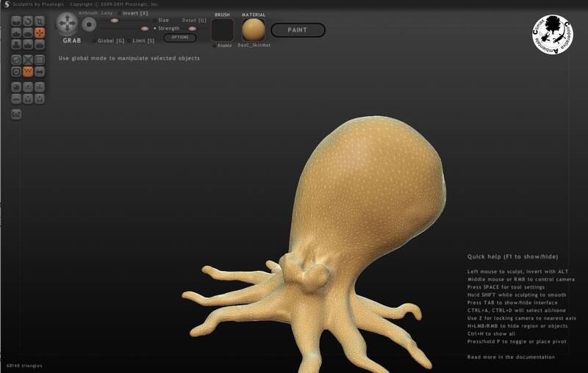The image size is (588, 373).
Task: Toggle the orange Wireframe display icon
Action: [x=29, y=71]
